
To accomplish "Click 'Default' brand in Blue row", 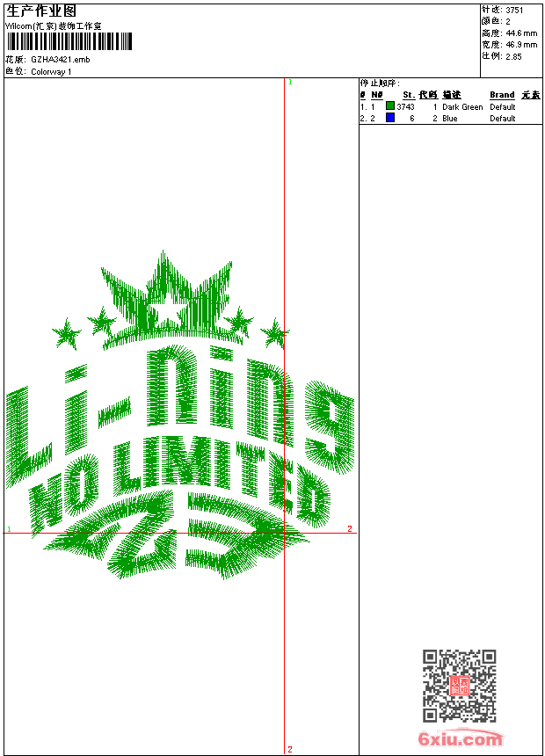I will [x=503, y=118].
